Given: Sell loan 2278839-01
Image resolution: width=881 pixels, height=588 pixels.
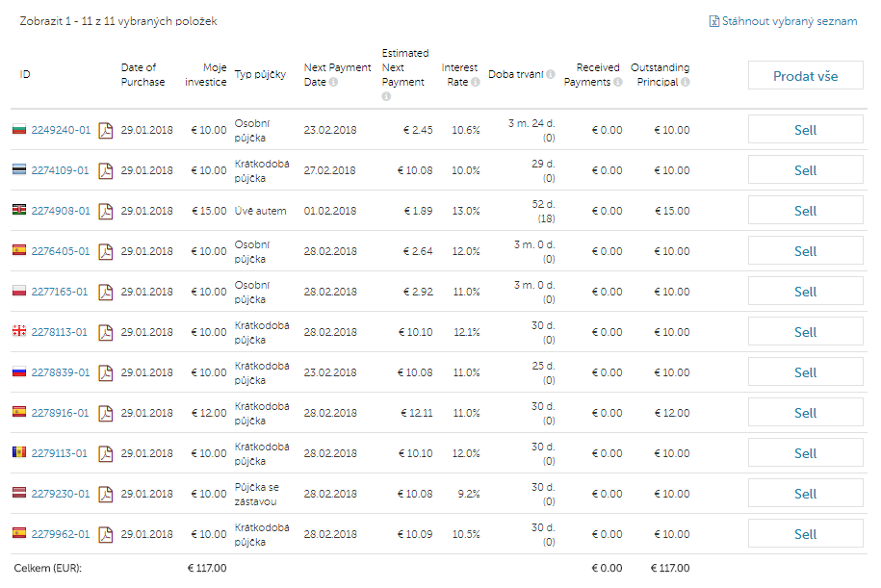Looking at the screenshot, I should [805, 372].
